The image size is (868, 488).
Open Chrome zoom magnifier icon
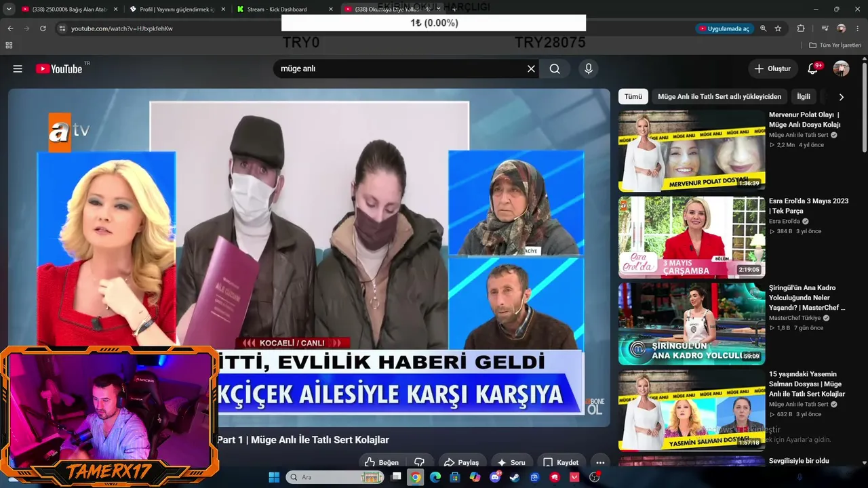(x=764, y=28)
